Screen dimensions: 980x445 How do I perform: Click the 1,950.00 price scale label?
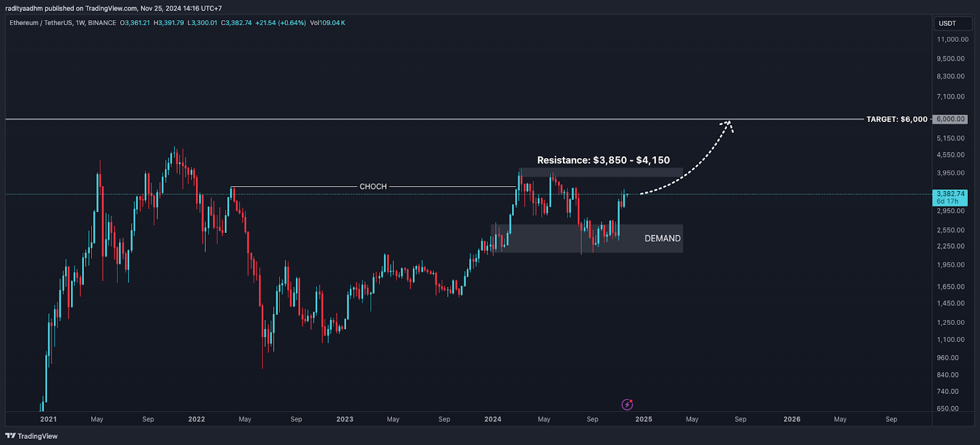951,265
